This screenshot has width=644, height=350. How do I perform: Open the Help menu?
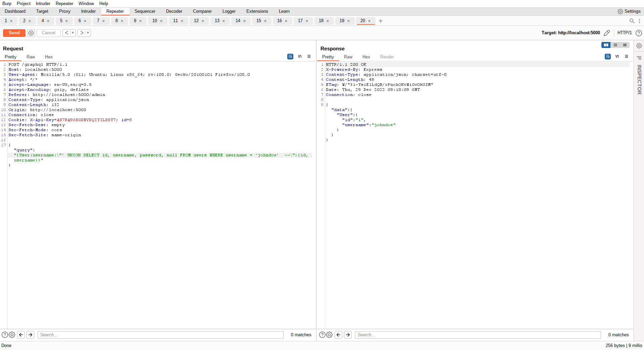[104, 3]
